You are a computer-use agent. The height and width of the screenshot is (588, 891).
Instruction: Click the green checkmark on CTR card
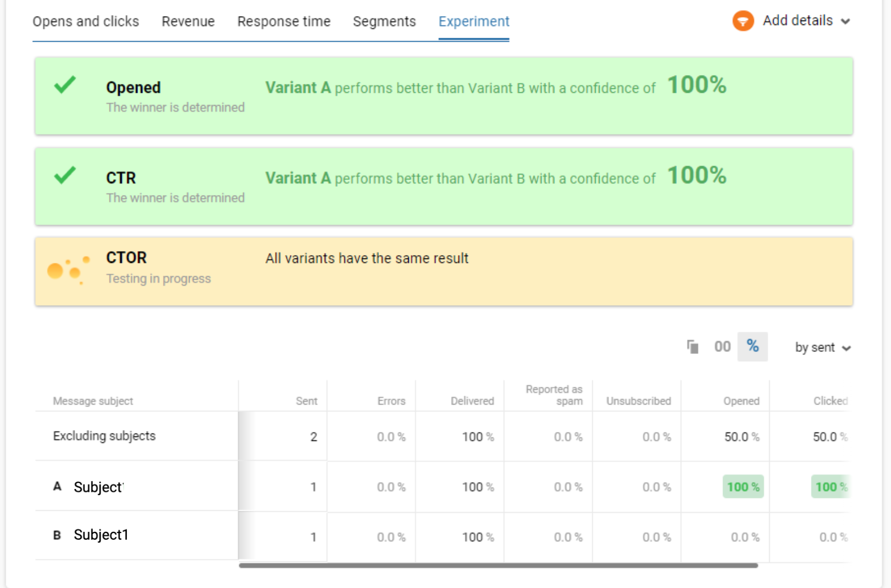pyautogui.click(x=65, y=176)
